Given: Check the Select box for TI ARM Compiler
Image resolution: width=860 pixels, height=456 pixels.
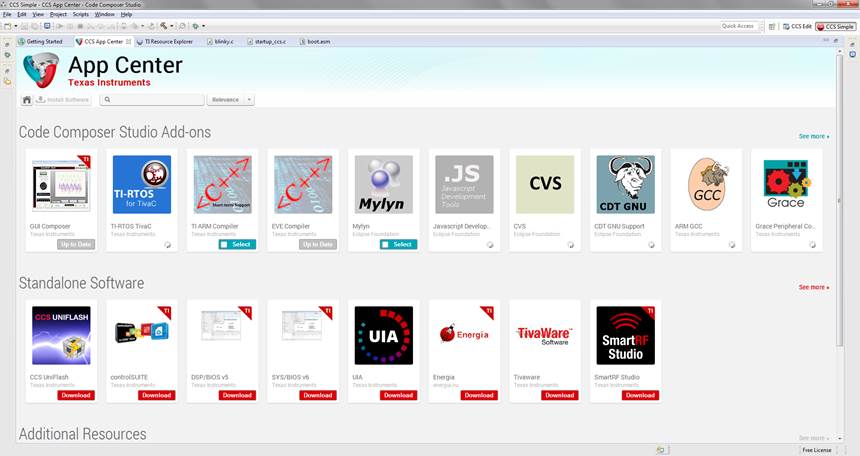Looking at the screenshot, I should 224,245.
